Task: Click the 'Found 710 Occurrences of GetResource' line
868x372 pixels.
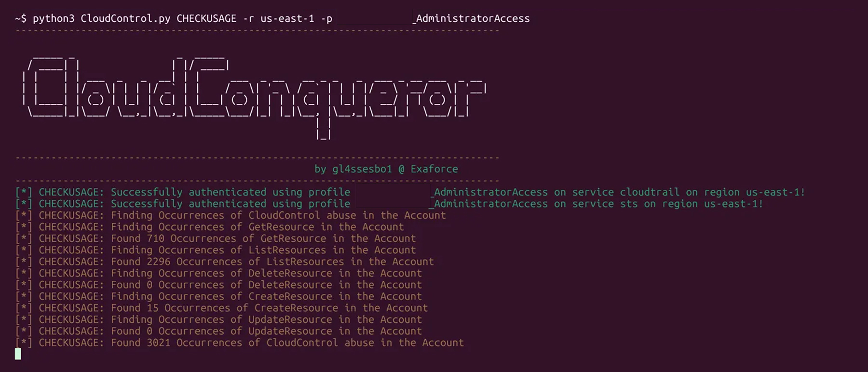Action: tap(216, 238)
